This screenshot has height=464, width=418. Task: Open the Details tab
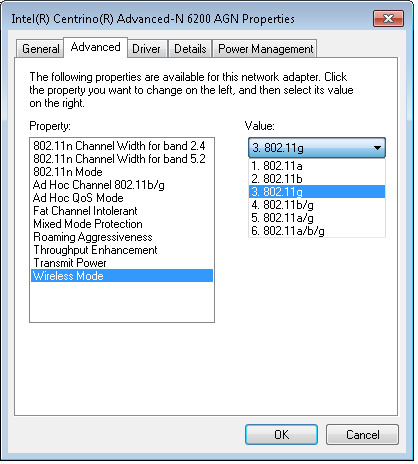click(190, 49)
